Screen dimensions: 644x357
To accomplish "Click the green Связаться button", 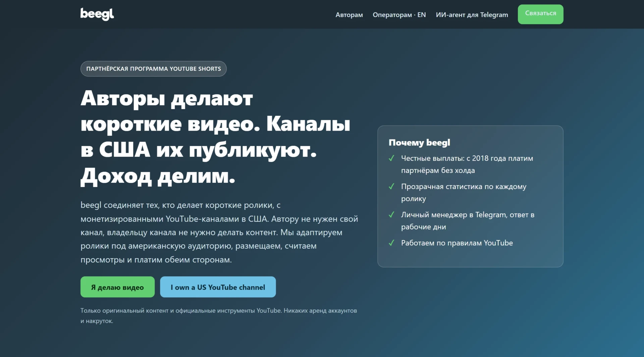I will (540, 14).
